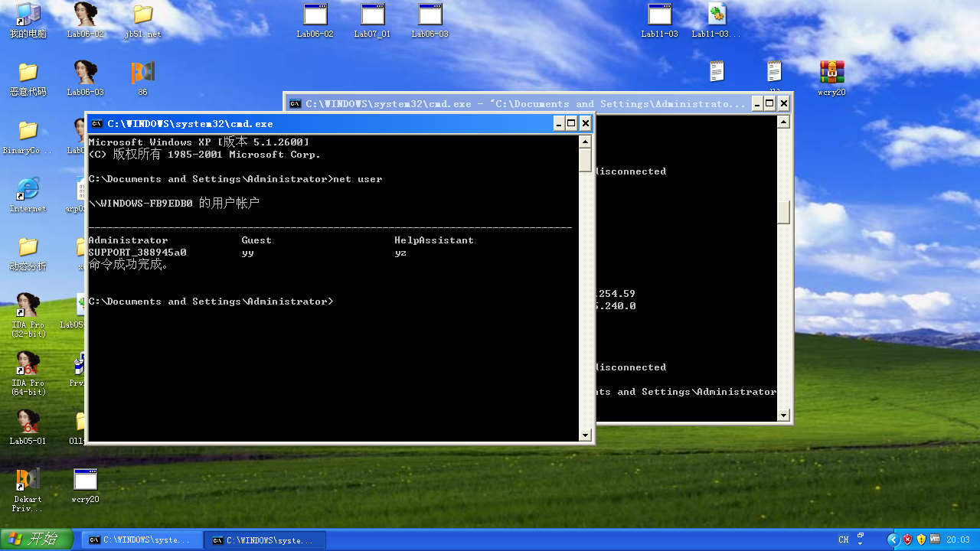The image size is (980, 551).
Task: Select the Lab11-03... file with the gear icon
Action: [717, 19]
